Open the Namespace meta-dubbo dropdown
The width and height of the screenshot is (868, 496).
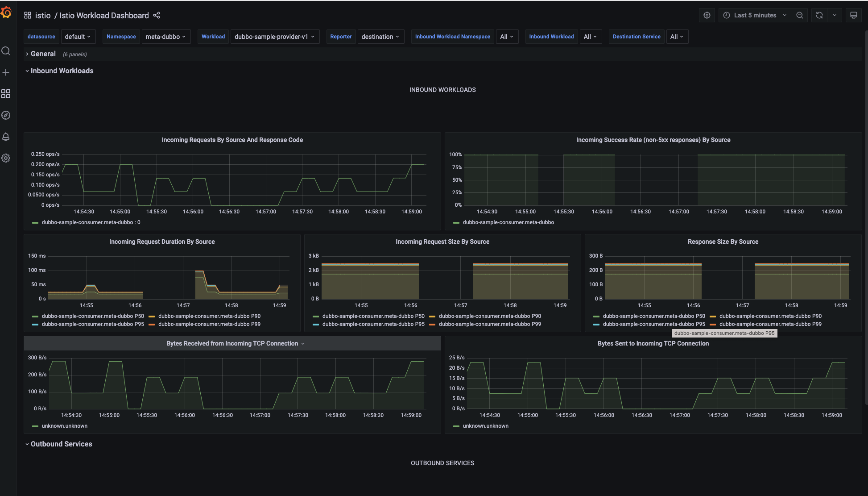point(166,37)
